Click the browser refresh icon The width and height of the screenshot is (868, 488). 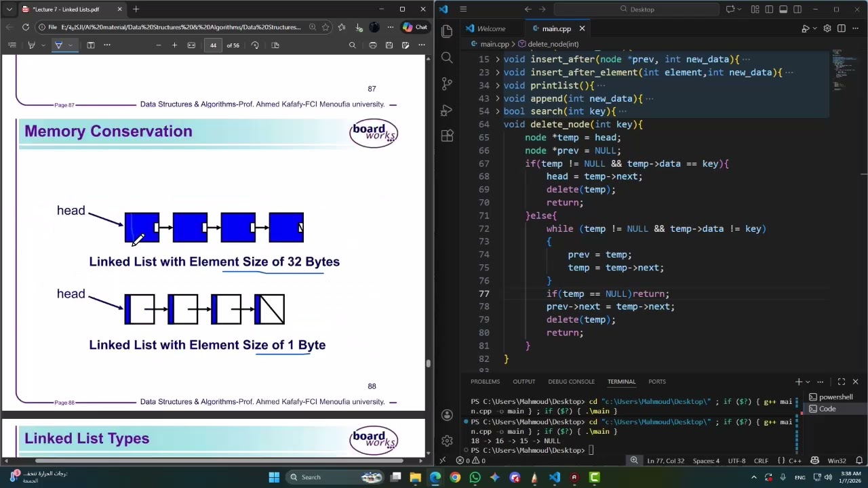pos(26,27)
